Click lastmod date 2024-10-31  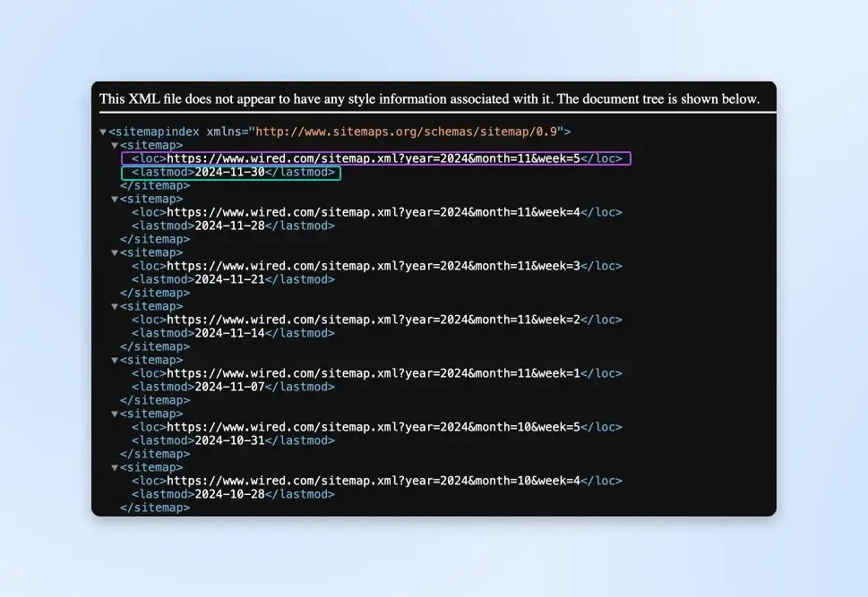point(229,440)
